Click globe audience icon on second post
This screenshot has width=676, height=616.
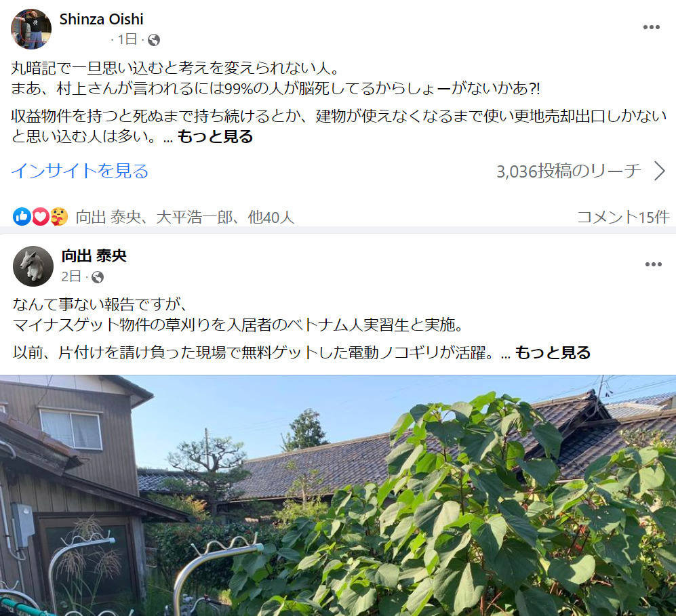98,277
